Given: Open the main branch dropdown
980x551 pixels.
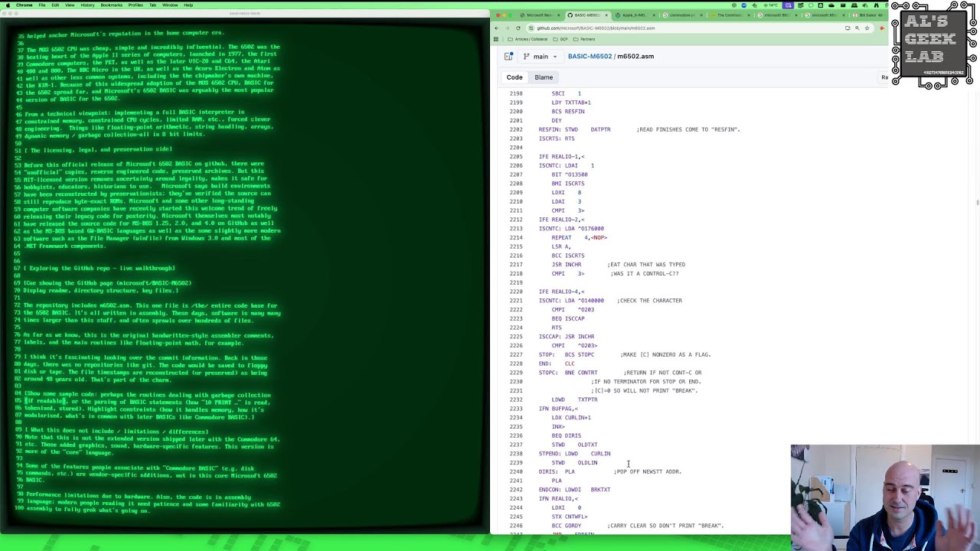Looking at the screenshot, I should (540, 56).
